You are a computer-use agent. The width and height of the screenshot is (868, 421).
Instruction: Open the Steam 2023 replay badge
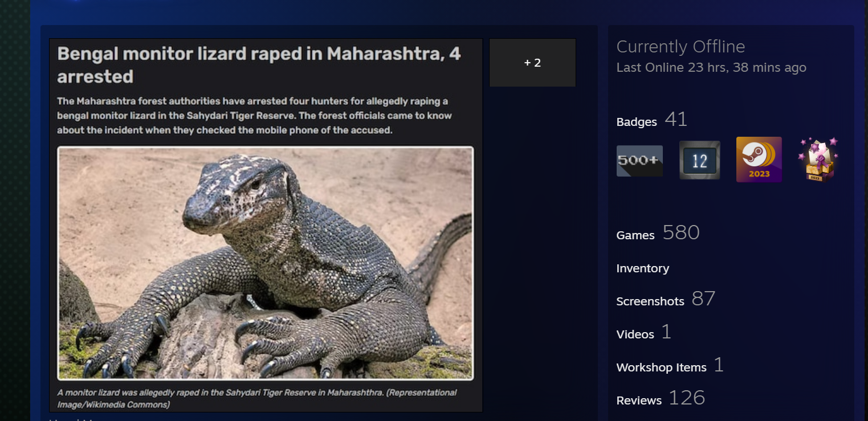(x=759, y=160)
